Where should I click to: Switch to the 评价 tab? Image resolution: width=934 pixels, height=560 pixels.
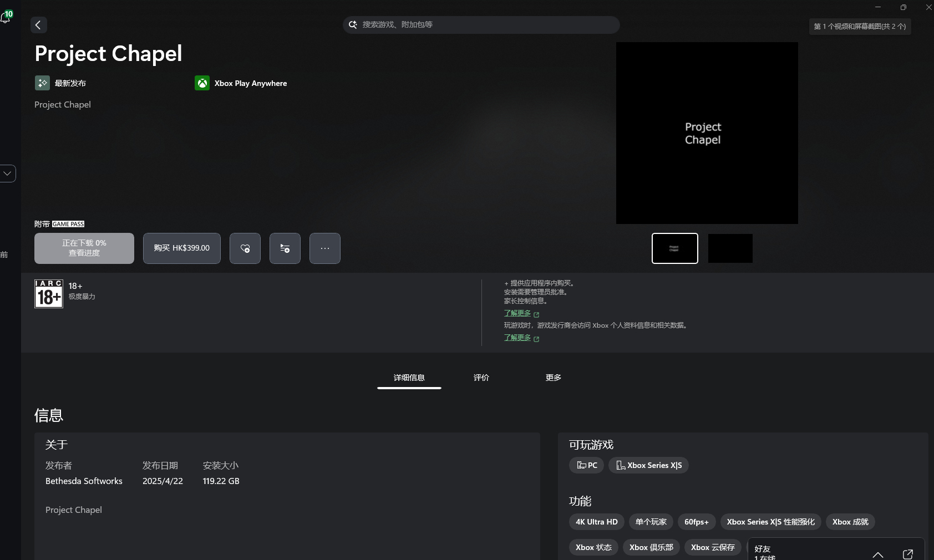(x=481, y=378)
